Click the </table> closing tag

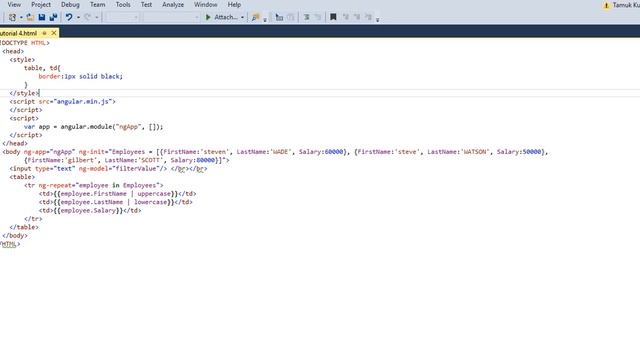24,227
